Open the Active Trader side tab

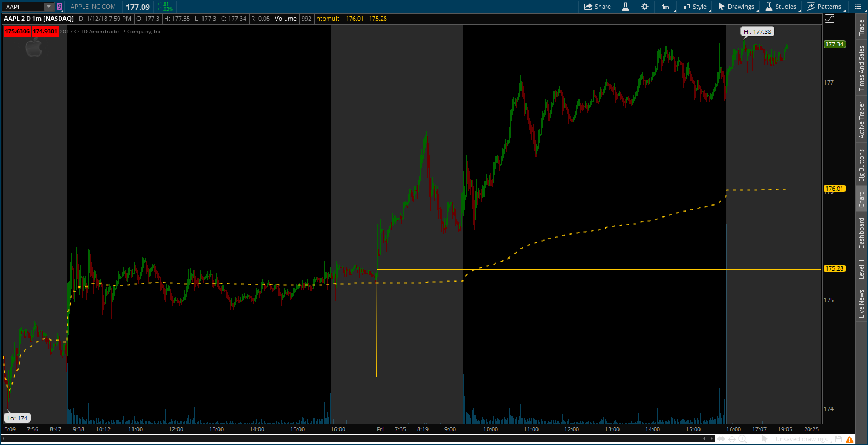(x=861, y=120)
